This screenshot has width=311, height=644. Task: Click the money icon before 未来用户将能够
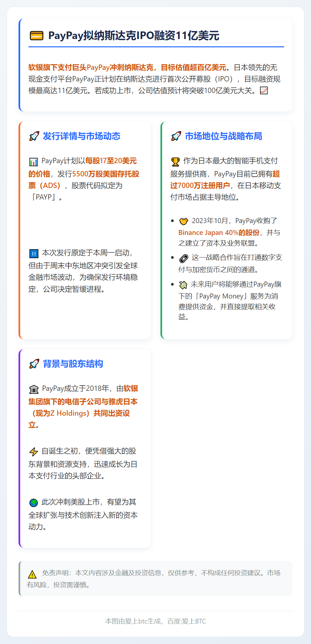[x=183, y=285]
